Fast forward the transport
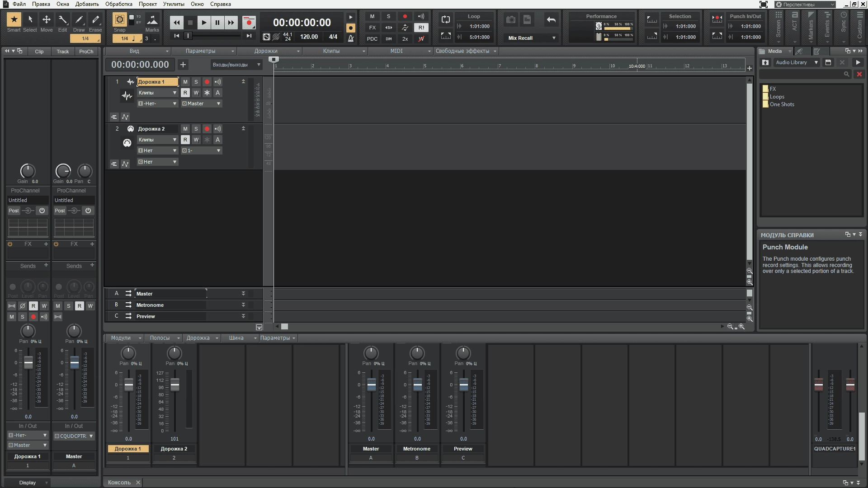The image size is (868, 488). [231, 22]
